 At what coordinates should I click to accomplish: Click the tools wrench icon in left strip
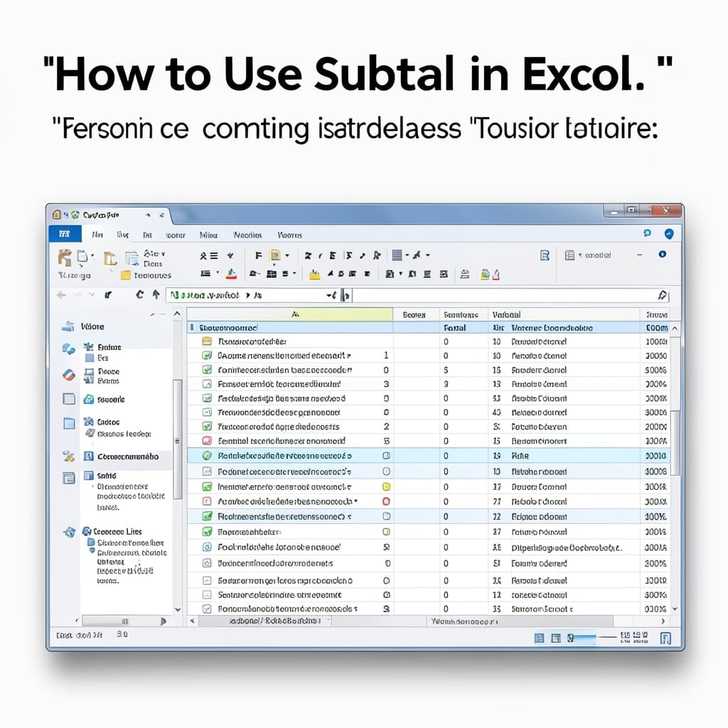click(x=69, y=456)
